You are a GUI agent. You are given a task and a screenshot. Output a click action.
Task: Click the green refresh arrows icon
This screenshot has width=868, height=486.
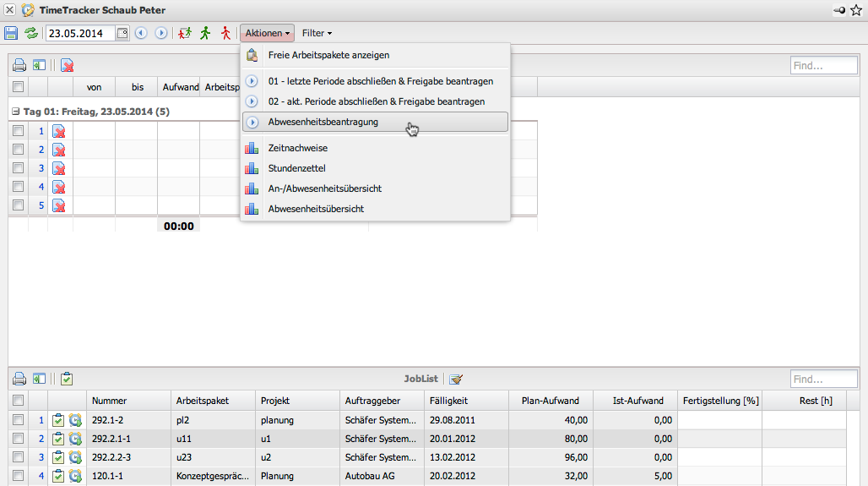coord(31,33)
